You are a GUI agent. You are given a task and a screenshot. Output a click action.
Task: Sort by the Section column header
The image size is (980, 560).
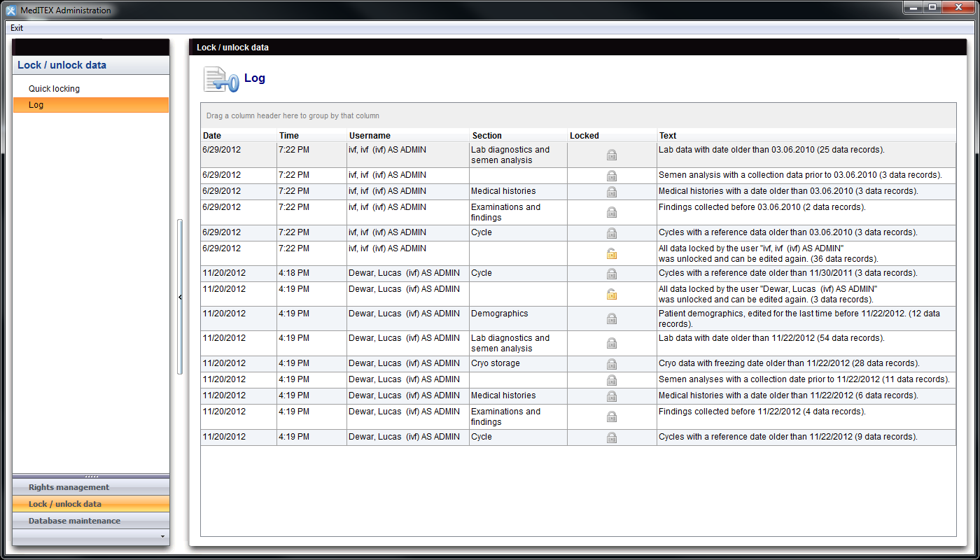pyautogui.click(x=519, y=136)
